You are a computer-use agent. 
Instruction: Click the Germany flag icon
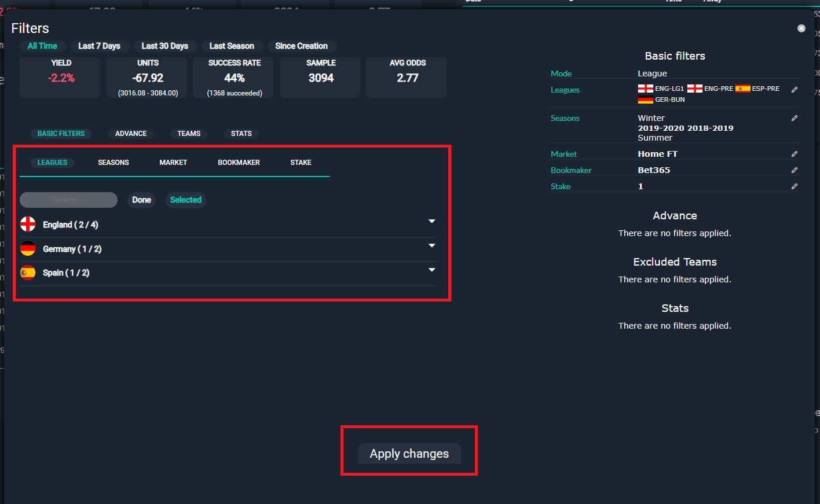tap(28, 249)
